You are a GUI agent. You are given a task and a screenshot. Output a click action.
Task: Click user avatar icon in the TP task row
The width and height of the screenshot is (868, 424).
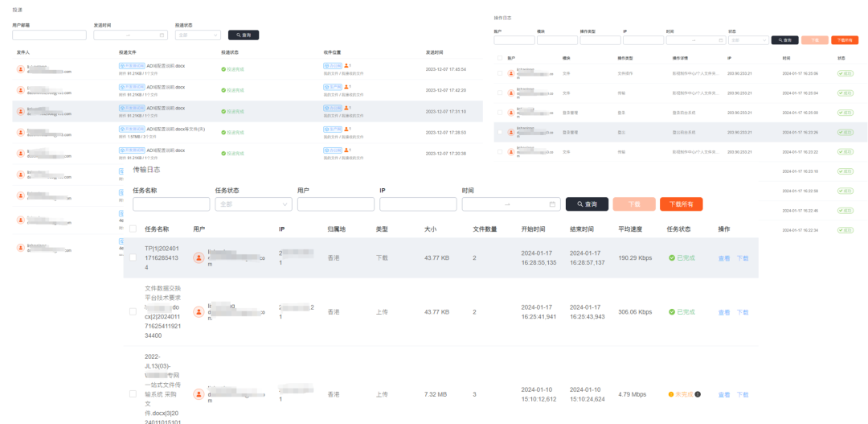click(199, 257)
